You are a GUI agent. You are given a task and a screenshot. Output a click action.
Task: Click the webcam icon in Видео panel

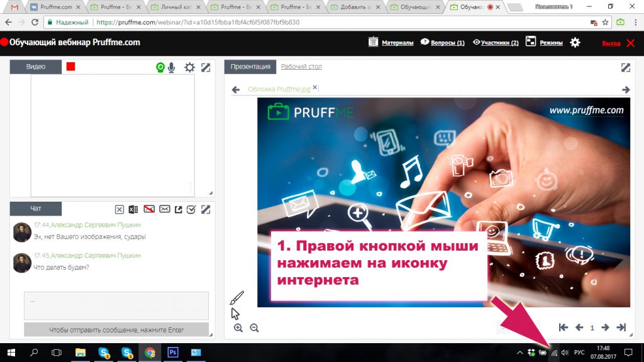[x=160, y=67]
